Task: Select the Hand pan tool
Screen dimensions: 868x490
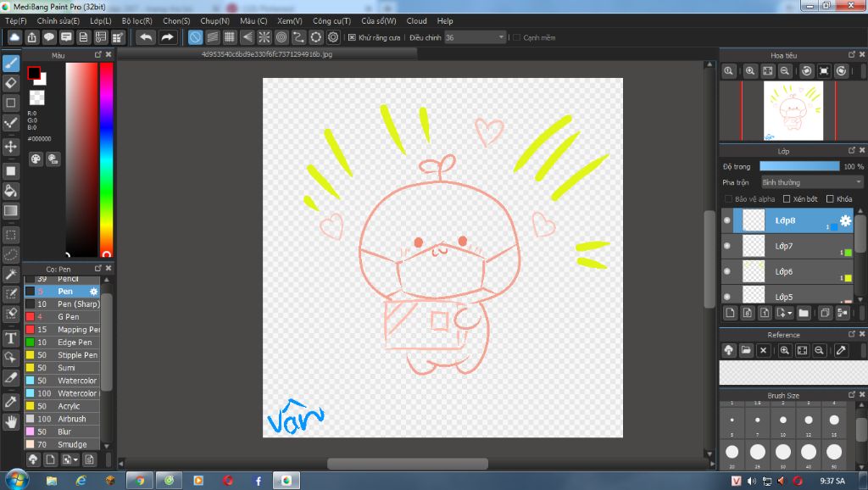Action: coord(11,422)
